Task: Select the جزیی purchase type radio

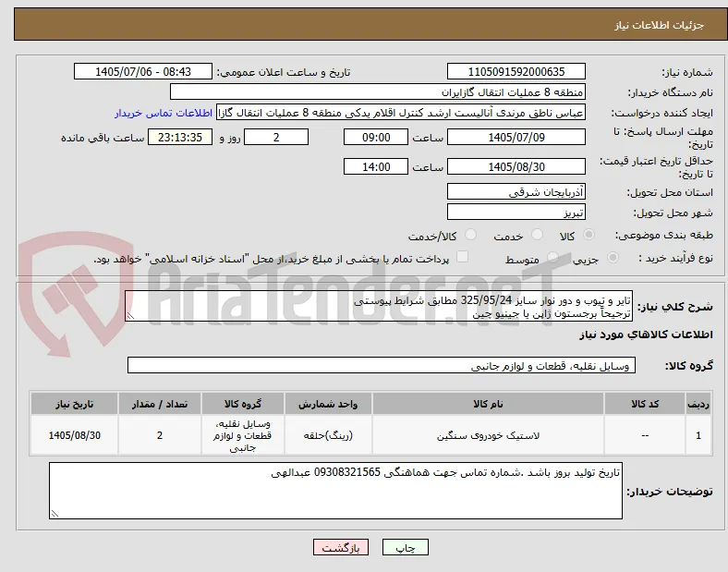Action: tap(613, 257)
